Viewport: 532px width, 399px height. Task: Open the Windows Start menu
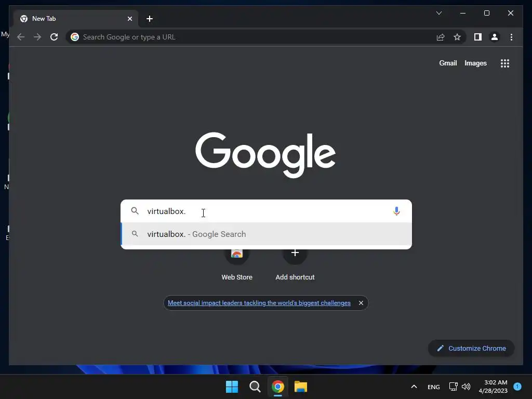coord(232,387)
